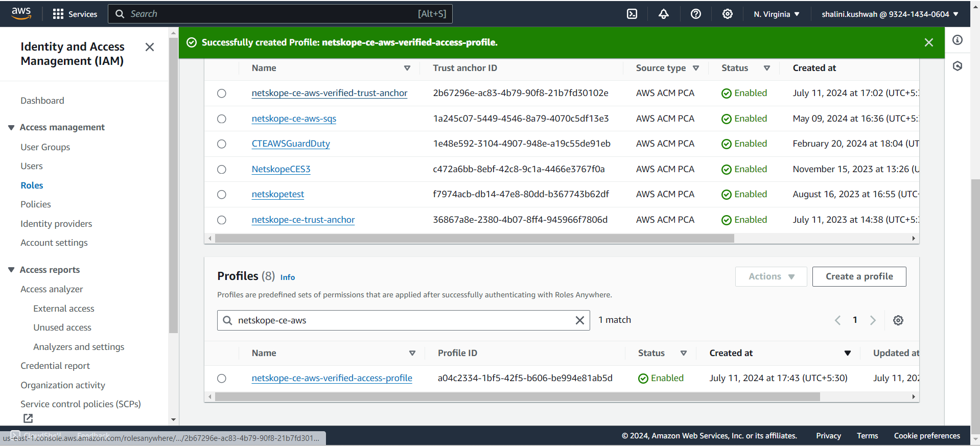Image resolution: width=980 pixels, height=446 pixels.
Task: Sort trust anchors by Source type
Action: point(696,68)
